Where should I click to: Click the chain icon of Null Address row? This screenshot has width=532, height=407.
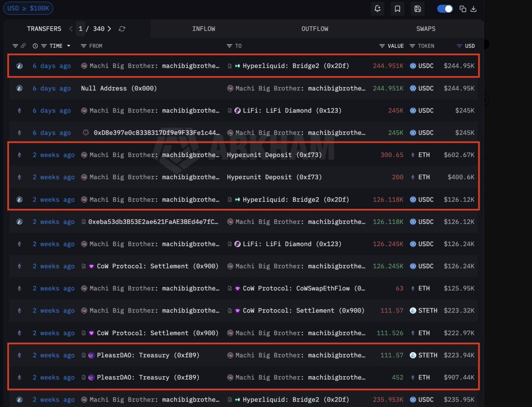click(19, 89)
